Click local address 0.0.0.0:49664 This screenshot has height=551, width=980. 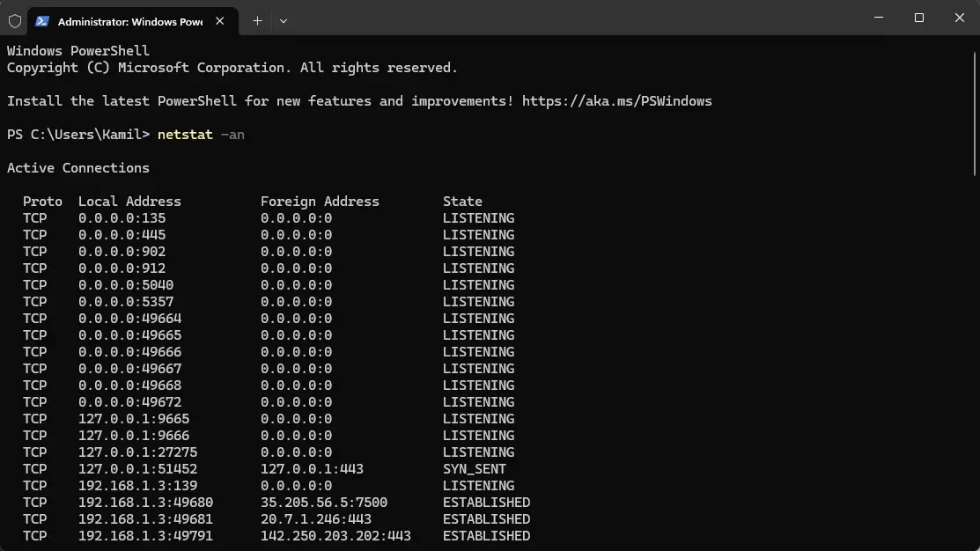130,319
